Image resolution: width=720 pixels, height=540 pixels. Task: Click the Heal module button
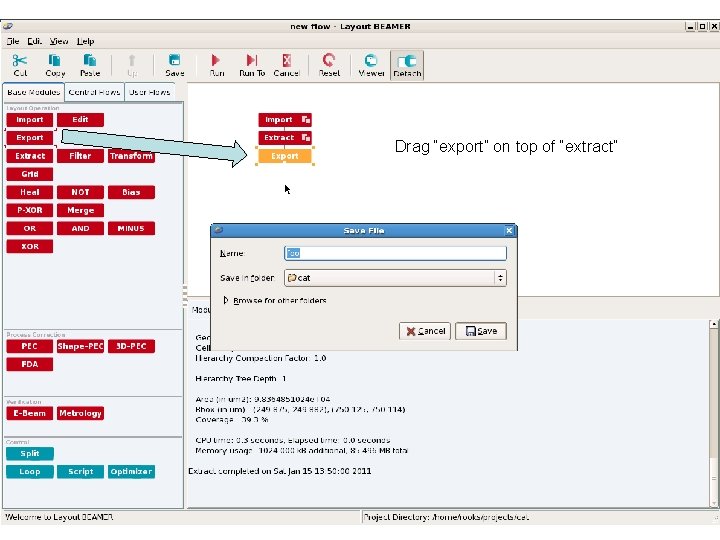pyautogui.click(x=30, y=192)
